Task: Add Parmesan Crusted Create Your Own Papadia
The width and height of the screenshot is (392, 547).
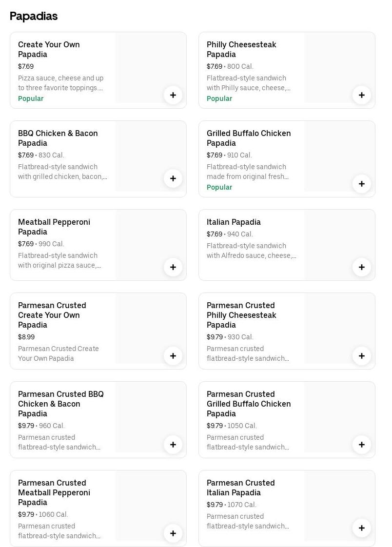Action: [x=173, y=356]
